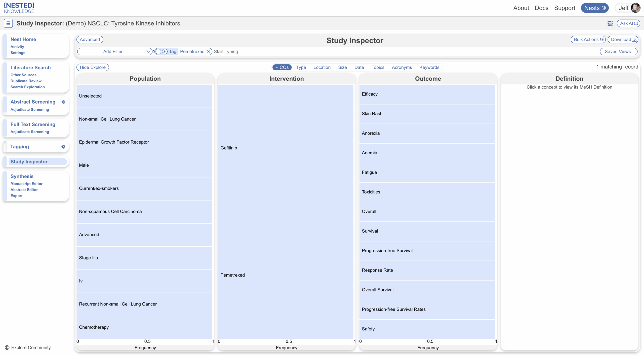Open the Nests menu button
Viewport: 644px width, 356px height.
pos(594,8)
